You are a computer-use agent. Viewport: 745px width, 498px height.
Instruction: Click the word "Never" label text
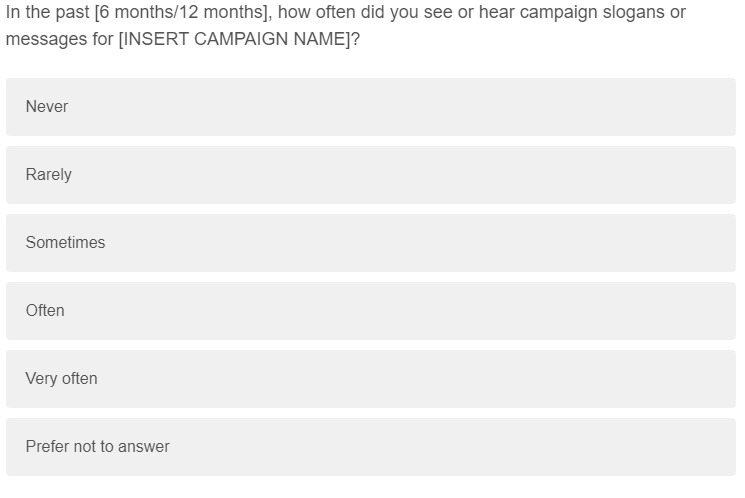point(47,107)
